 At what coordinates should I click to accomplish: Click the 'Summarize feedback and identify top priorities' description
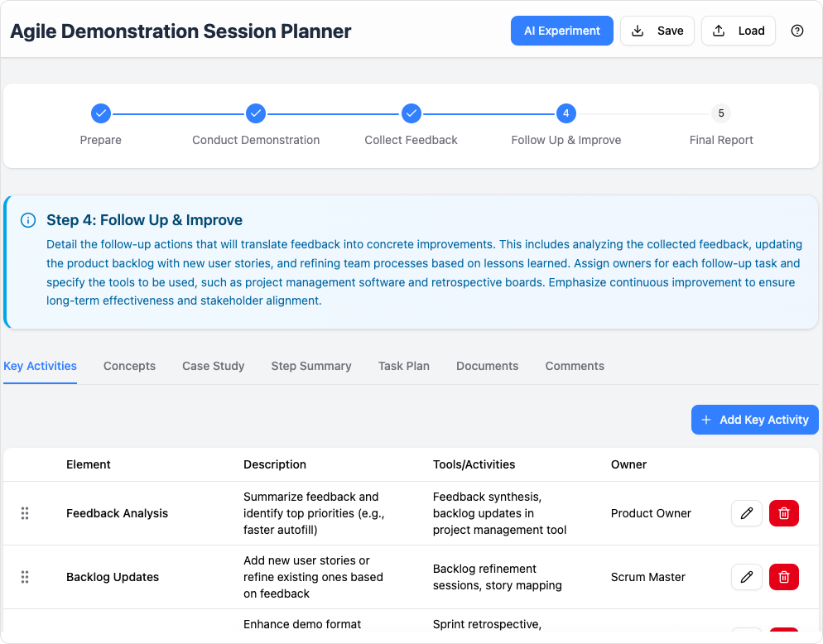[314, 513]
